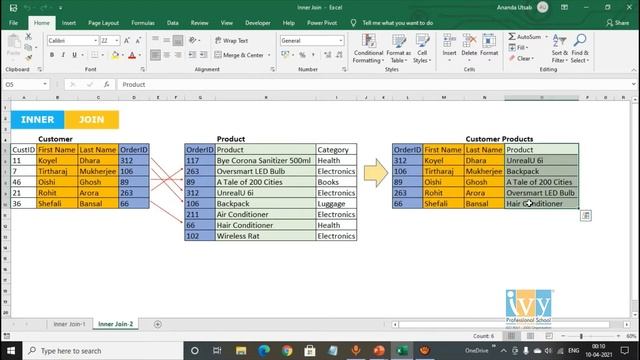
Task: Open Sort & Filter
Action: (559, 49)
